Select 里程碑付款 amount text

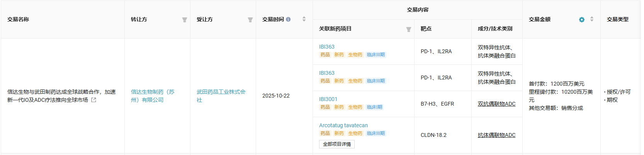click(x=561, y=96)
